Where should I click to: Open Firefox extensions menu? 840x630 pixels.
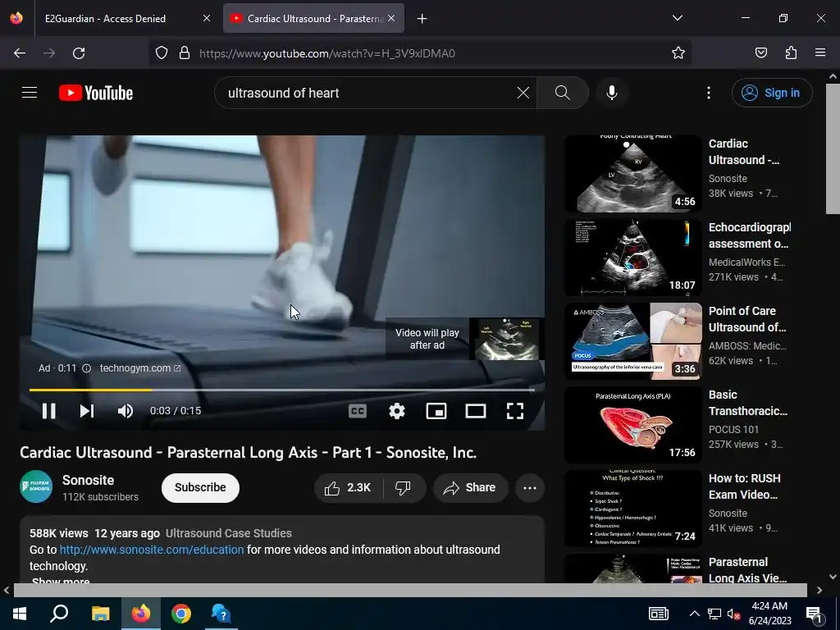(791, 53)
